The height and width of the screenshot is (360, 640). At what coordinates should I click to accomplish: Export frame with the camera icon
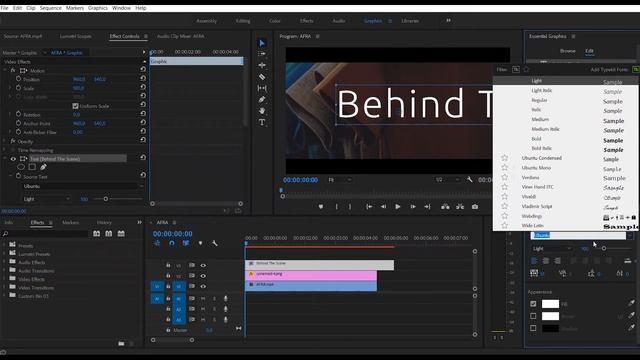475,207
